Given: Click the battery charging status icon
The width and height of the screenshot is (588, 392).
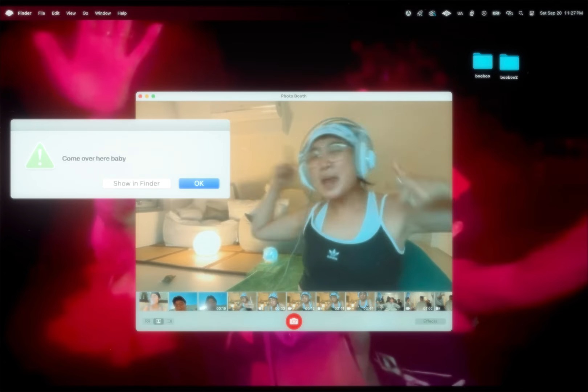Looking at the screenshot, I should pyautogui.click(x=496, y=13).
